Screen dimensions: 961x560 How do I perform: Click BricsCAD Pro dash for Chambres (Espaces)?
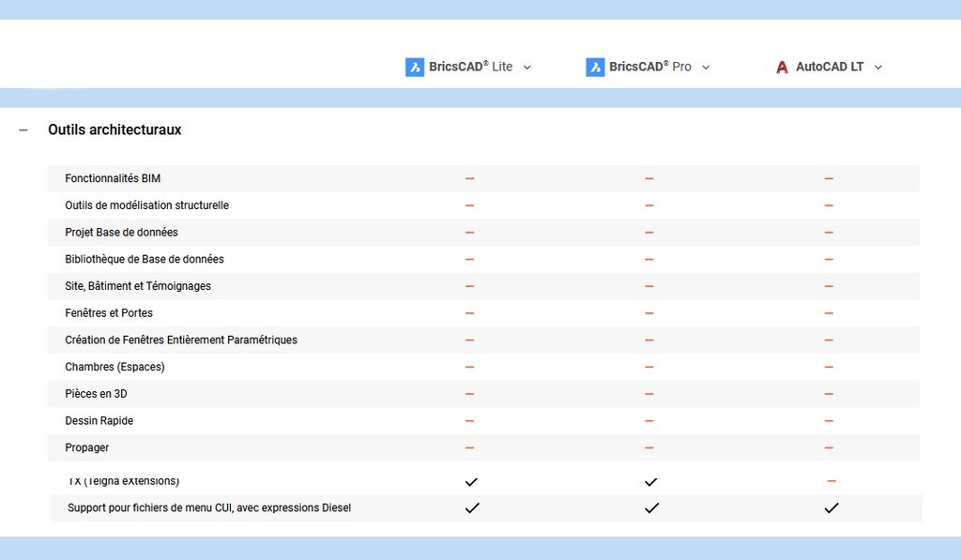[649, 367]
